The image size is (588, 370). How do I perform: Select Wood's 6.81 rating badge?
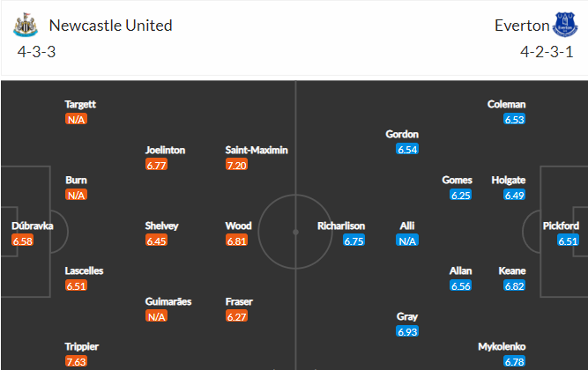[x=236, y=240]
